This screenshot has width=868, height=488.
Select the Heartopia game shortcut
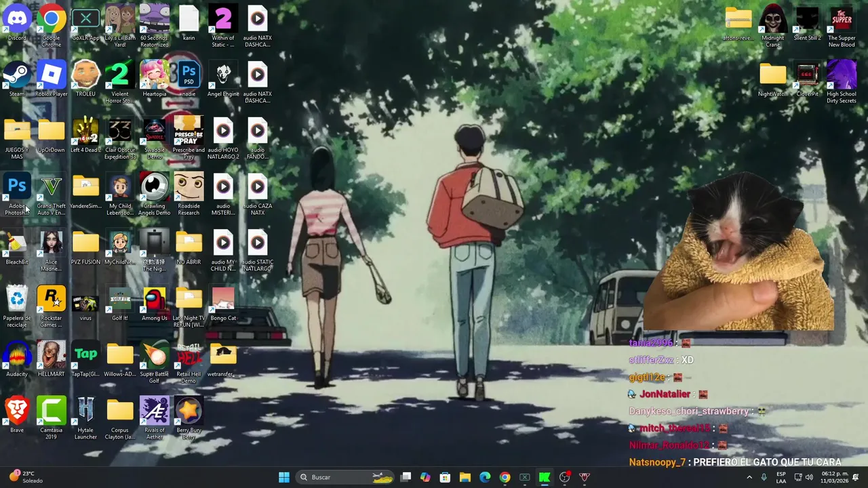155,79
